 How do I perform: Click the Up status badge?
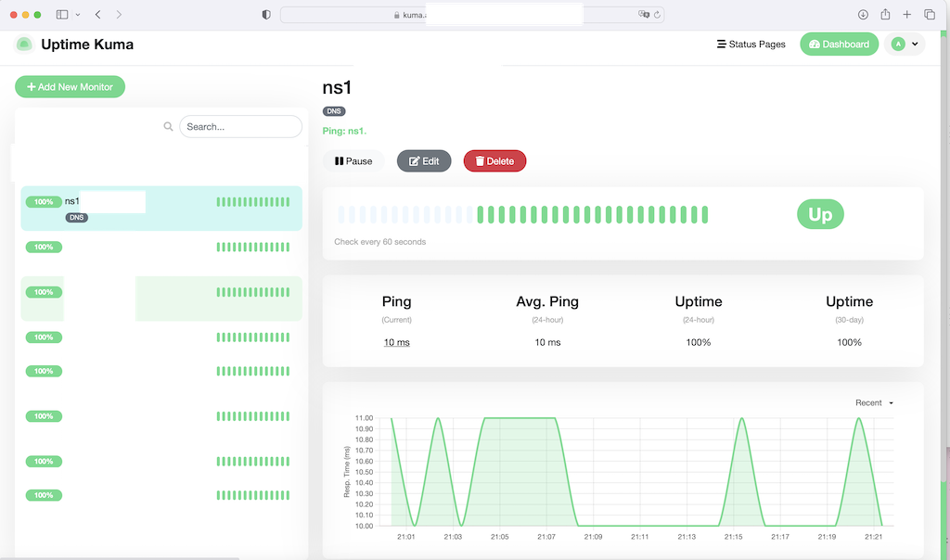tap(820, 214)
